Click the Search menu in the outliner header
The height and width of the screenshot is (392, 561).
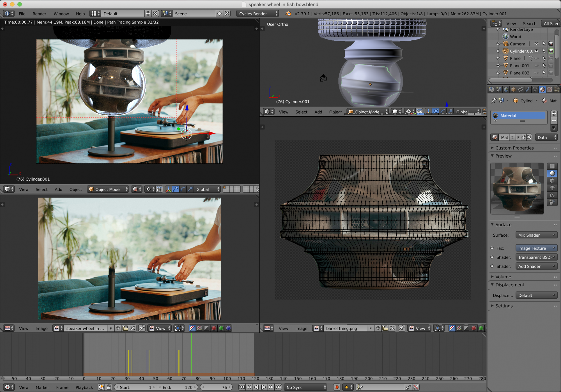point(529,24)
